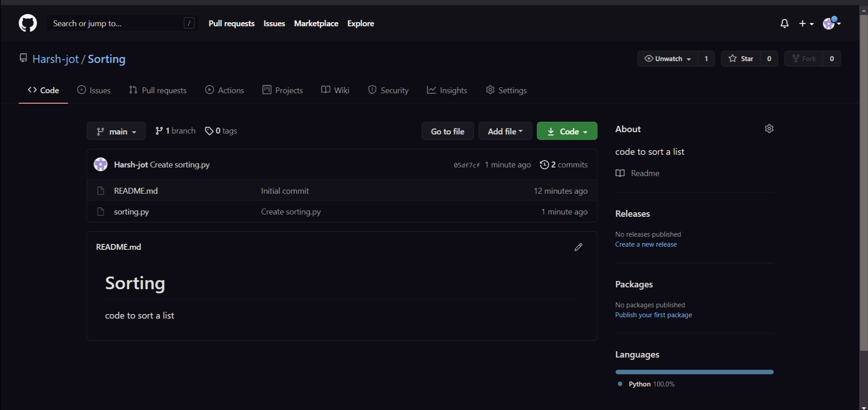Open the repository Pull requests tab
The width and height of the screenshot is (868, 410).
pos(158,90)
